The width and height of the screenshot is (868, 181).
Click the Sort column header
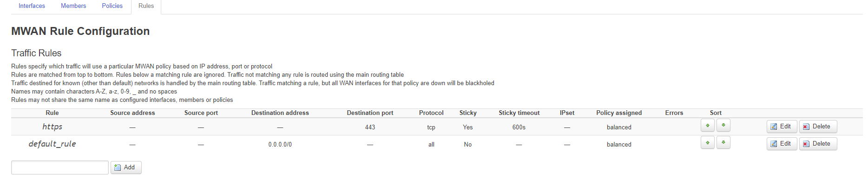point(716,113)
